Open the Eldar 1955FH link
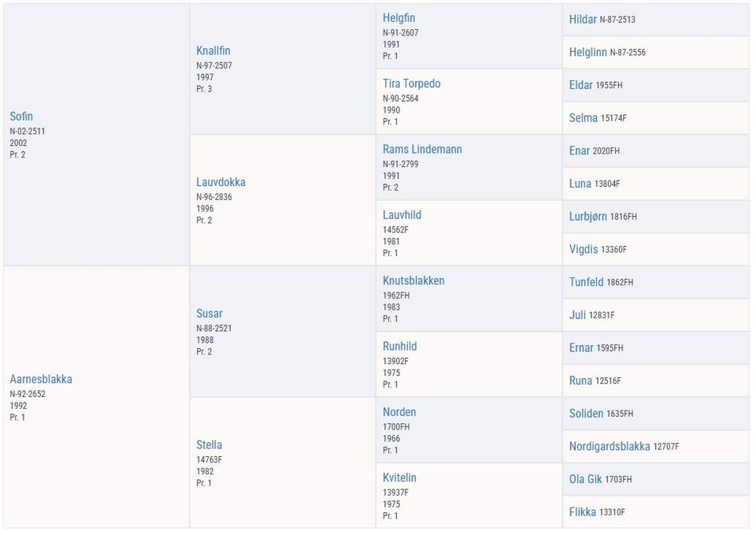756x535 pixels. [x=595, y=85]
